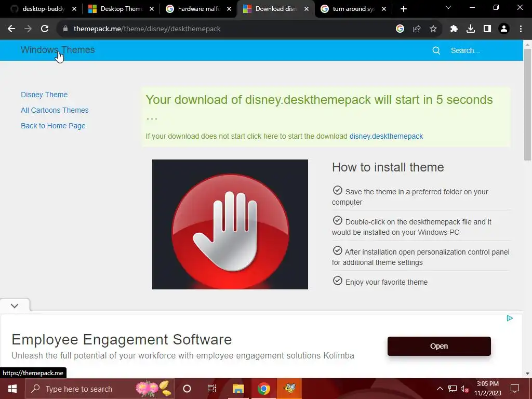Screen dimensions: 532x399
Task: Click the padlock site info icon
Action: pyautogui.click(x=65, y=29)
